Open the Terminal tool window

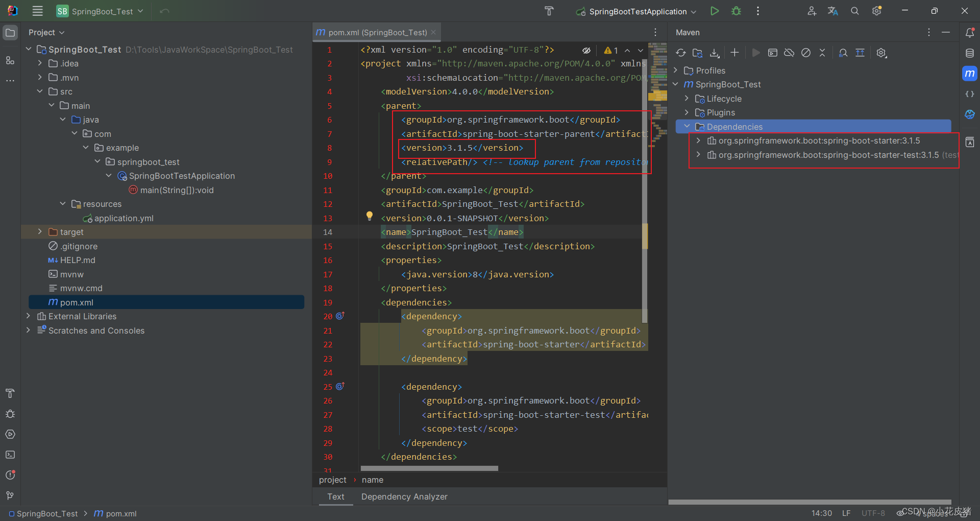click(x=10, y=455)
